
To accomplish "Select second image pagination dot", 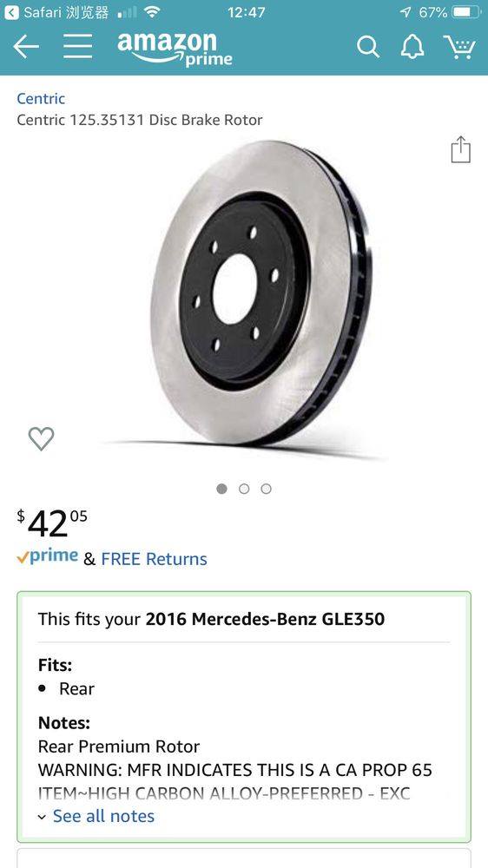I will tap(244, 489).
